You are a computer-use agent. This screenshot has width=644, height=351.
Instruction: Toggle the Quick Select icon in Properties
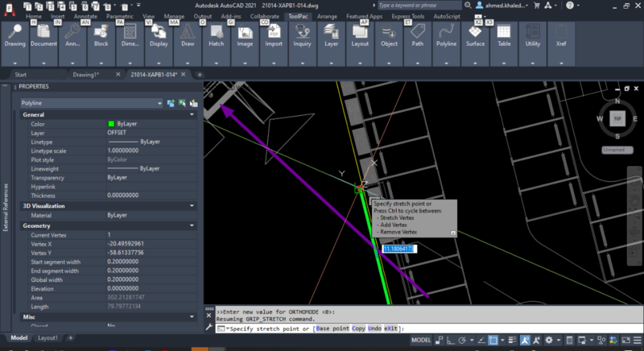pyautogui.click(x=193, y=103)
